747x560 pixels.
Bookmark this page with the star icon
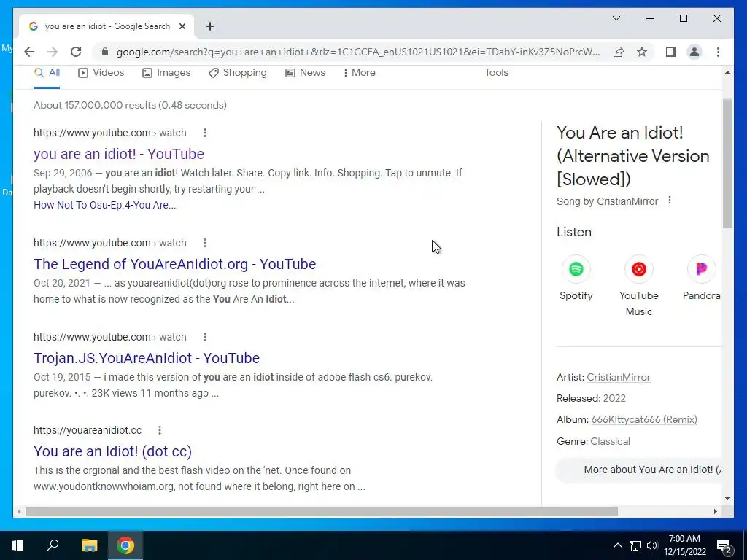point(642,52)
